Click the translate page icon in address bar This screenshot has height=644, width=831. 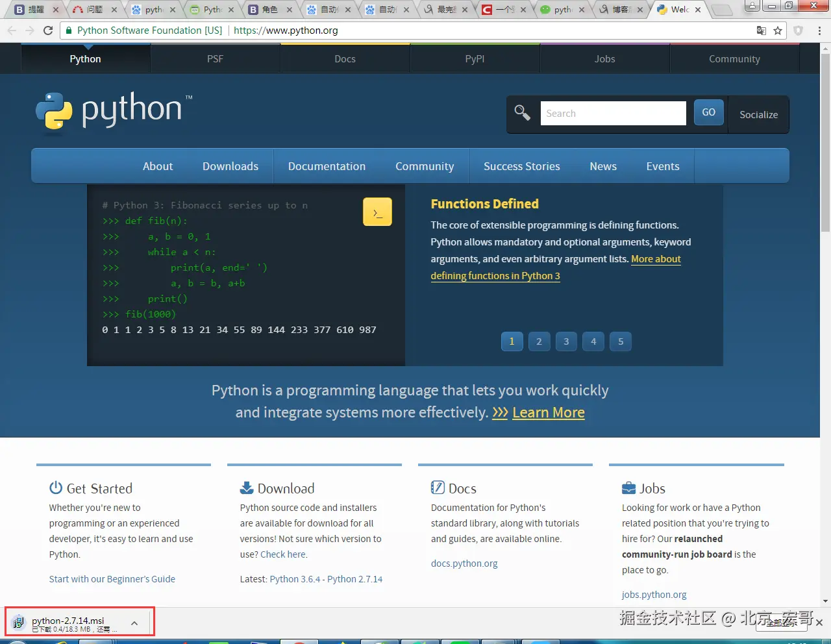762,31
